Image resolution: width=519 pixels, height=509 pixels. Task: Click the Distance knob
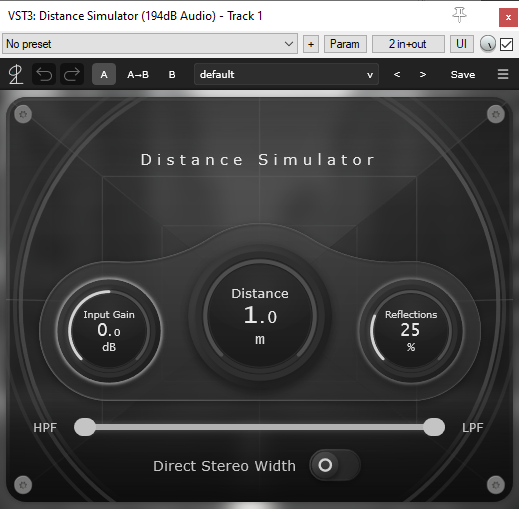[260, 315]
